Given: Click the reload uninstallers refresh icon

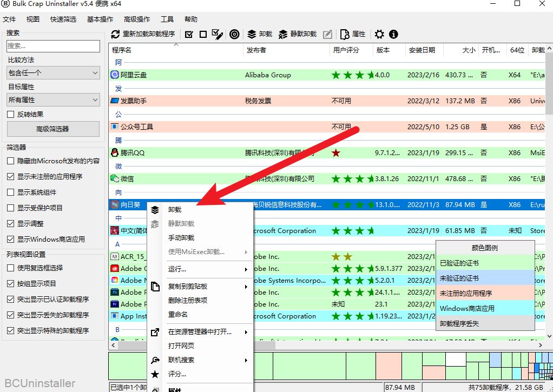Looking at the screenshot, I should (x=115, y=34).
